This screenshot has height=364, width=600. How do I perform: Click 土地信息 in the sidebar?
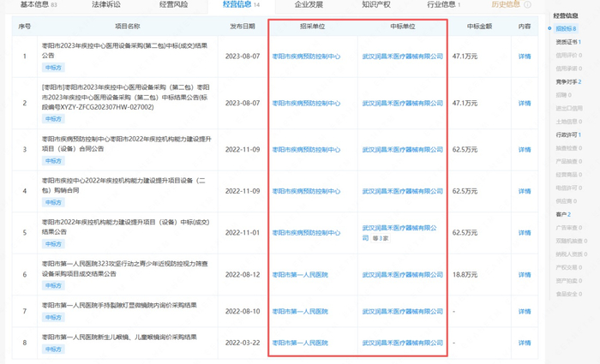coord(569,122)
